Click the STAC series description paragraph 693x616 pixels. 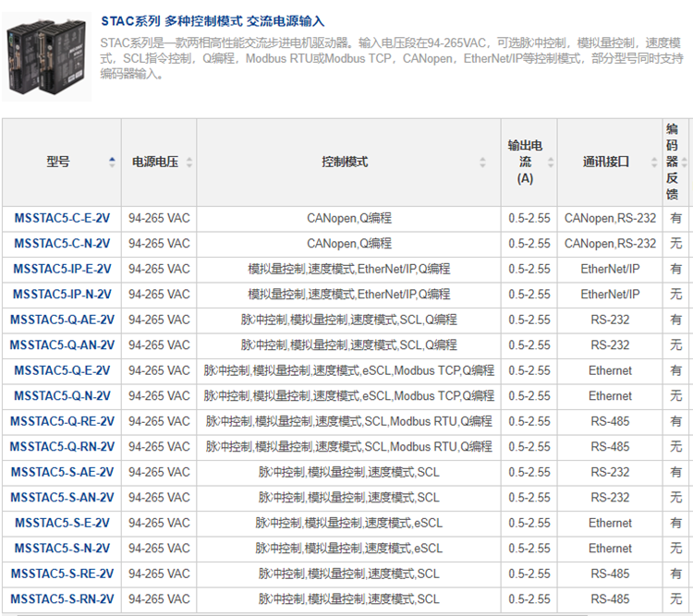tap(392, 58)
